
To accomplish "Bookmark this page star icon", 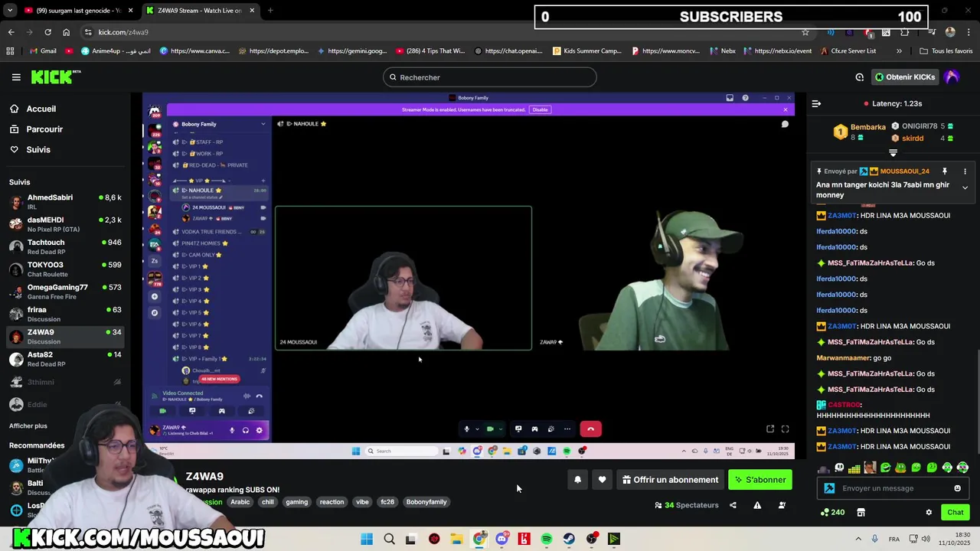I will [805, 32].
